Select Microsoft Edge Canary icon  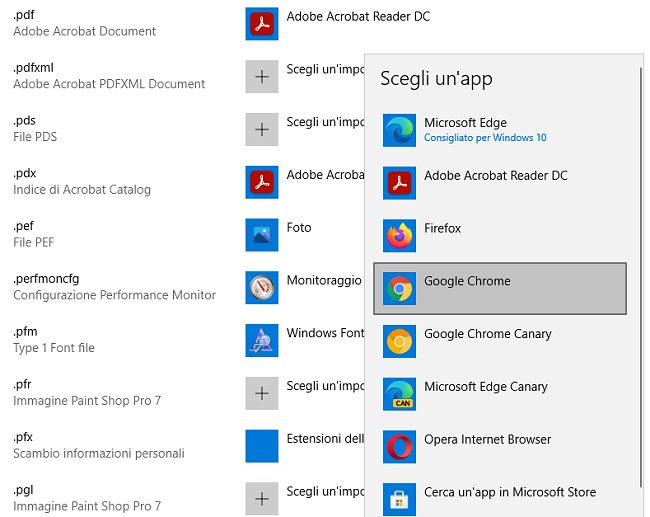399,394
